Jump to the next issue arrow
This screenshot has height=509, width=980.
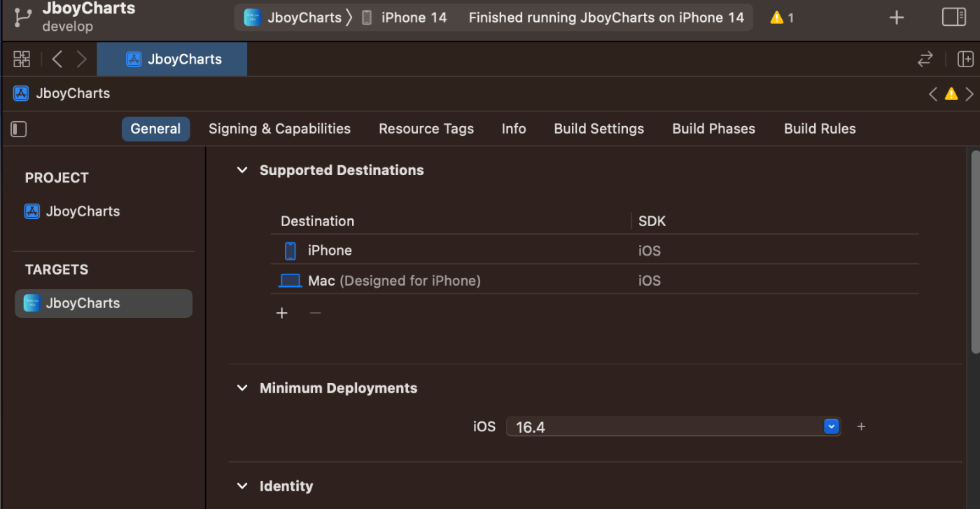[969, 94]
